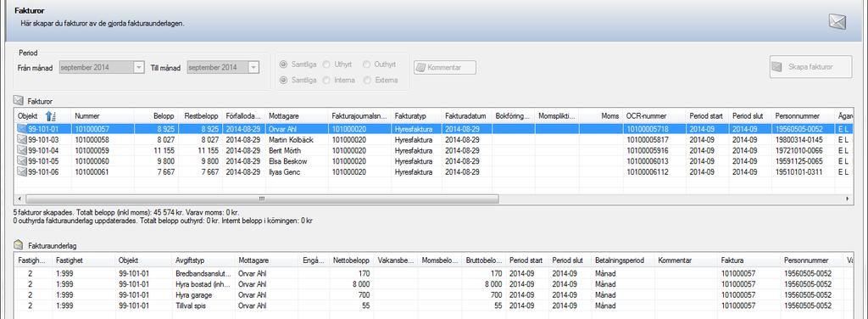Sort invoices by Fakturatyp column header
Image resolution: width=868 pixels, height=319 pixels.
[417, 116]
